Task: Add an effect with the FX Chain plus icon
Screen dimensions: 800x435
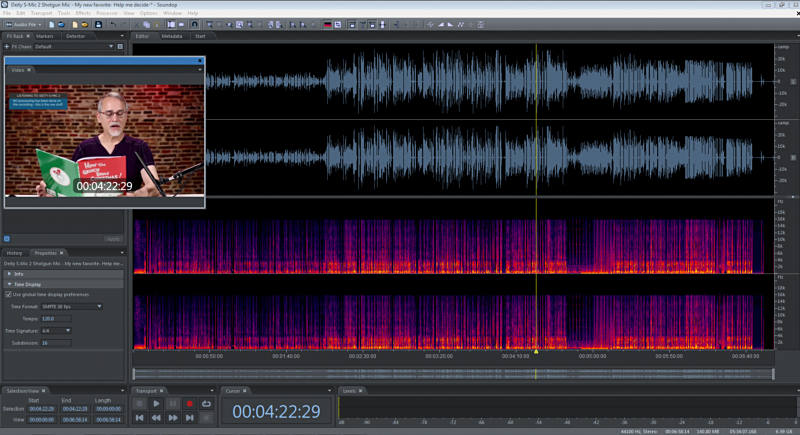Action: [x=7, y=46]
